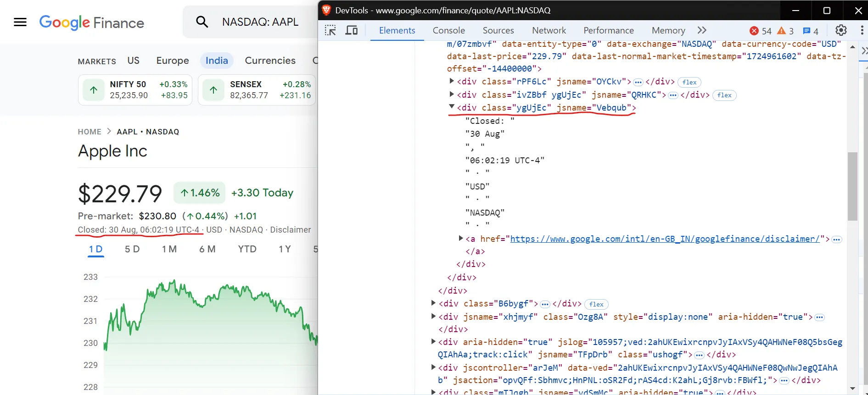Image resolution: width=868 pixels, height=395 pixels.
Task: Click the NASDAQ: AAPL search field
Action: (260, 22)
